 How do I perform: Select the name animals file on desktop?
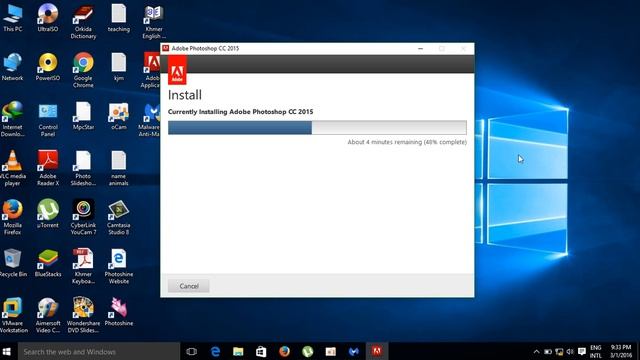[119, 169]
